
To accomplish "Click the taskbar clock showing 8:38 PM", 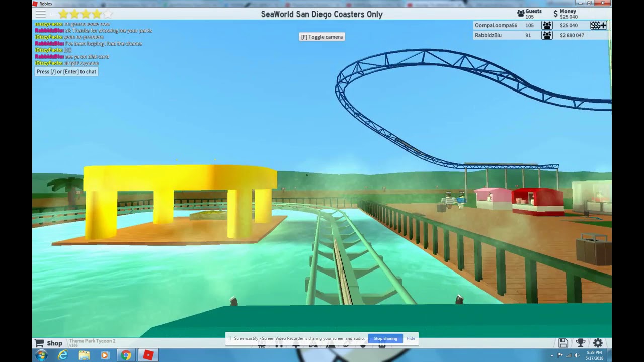I will 594,355.
